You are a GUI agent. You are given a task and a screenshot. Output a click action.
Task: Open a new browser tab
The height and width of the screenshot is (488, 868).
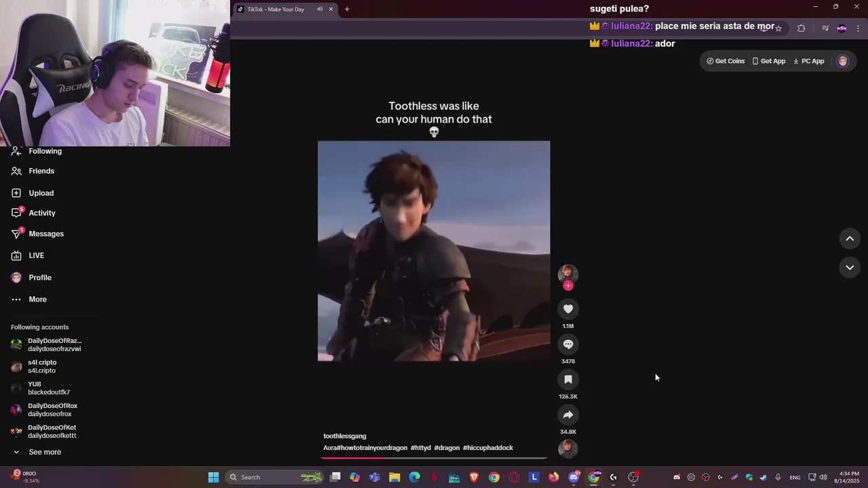pos(347,9)
